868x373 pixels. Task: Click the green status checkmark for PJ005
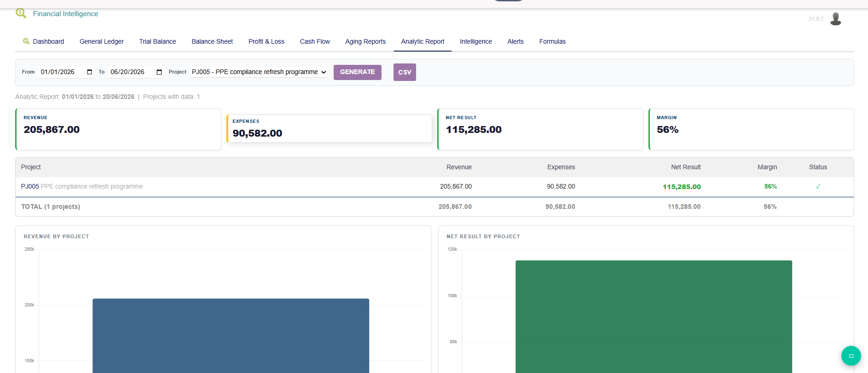818,186
